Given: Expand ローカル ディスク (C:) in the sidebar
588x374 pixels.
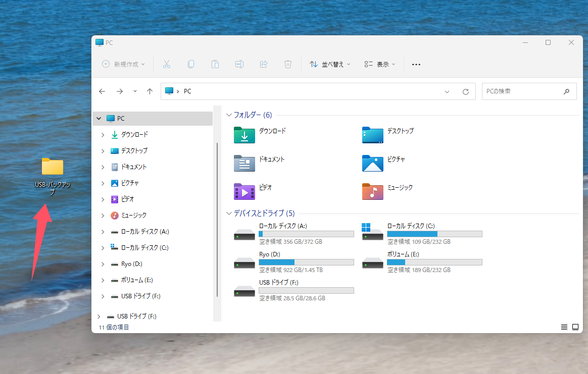Looking at the screenshot, I should 103,247.
